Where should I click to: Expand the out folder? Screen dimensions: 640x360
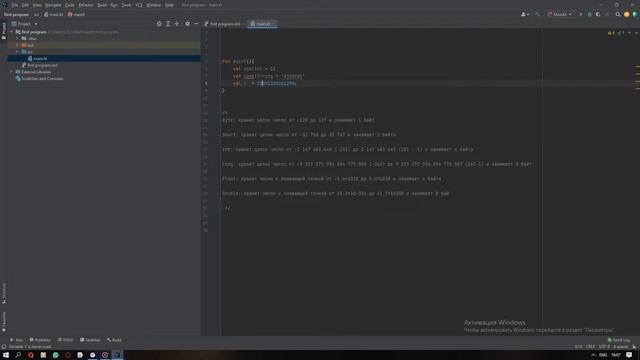point(18,45)
